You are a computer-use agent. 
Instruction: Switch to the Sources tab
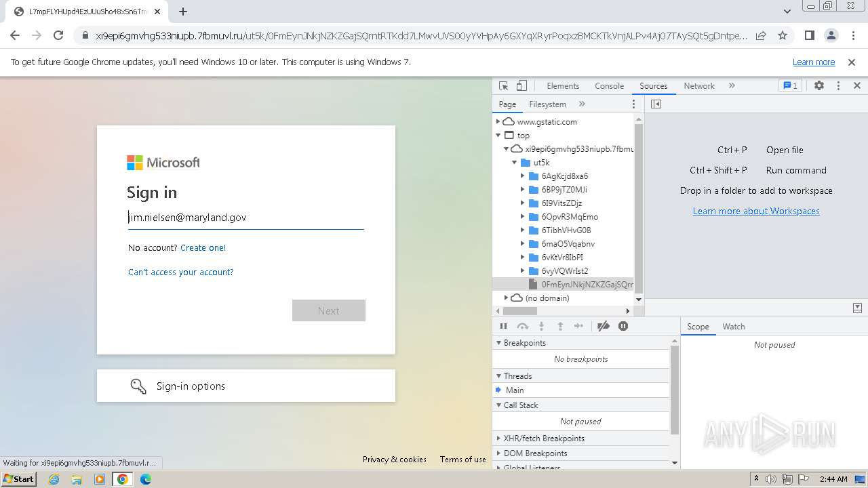653,86
